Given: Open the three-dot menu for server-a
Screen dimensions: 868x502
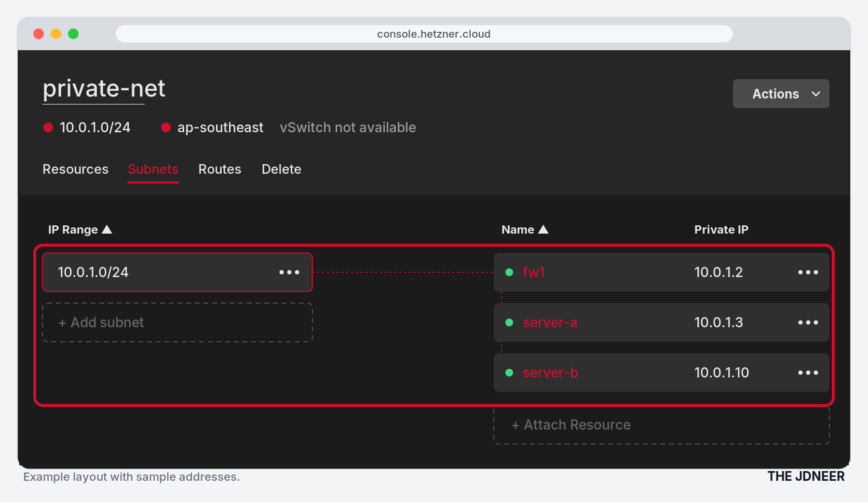Looking at the screenshot, I should tap(808, 322).
